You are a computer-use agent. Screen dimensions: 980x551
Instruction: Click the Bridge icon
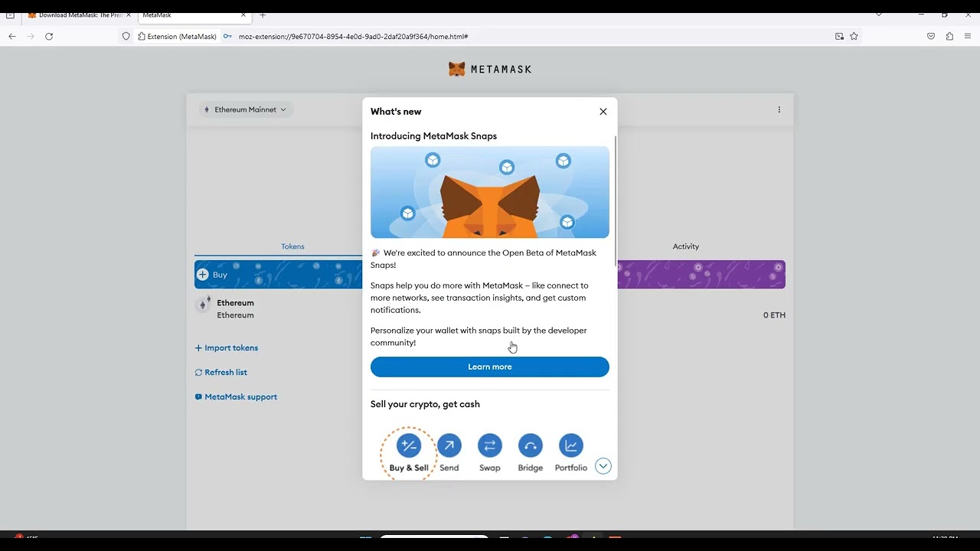tap(531, 445)
